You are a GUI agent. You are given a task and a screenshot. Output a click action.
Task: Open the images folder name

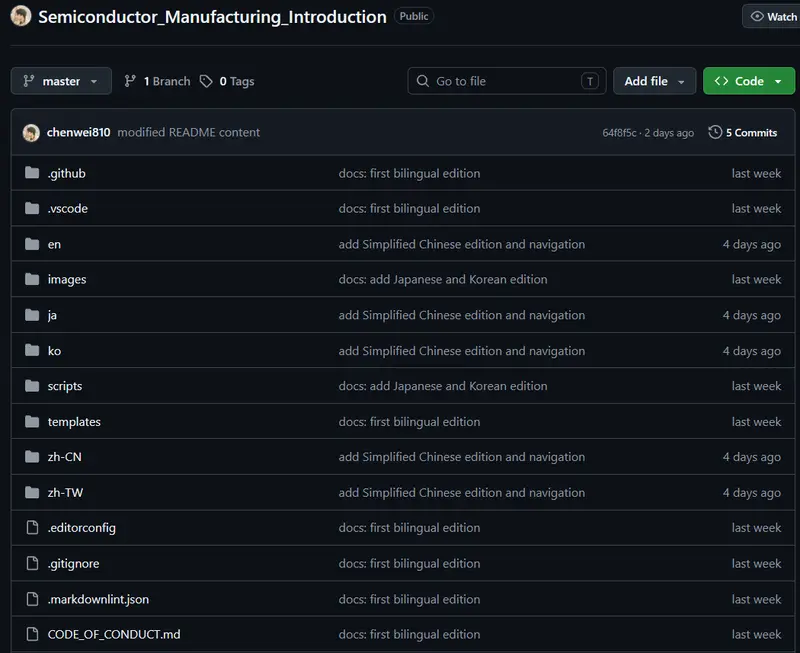[67, 280]
